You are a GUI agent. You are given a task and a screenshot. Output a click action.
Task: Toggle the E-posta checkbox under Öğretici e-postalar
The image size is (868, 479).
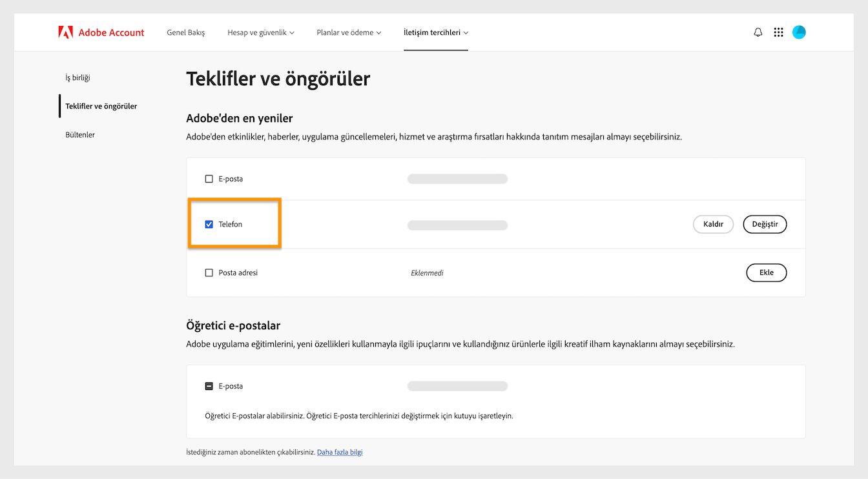coord(209,385)
